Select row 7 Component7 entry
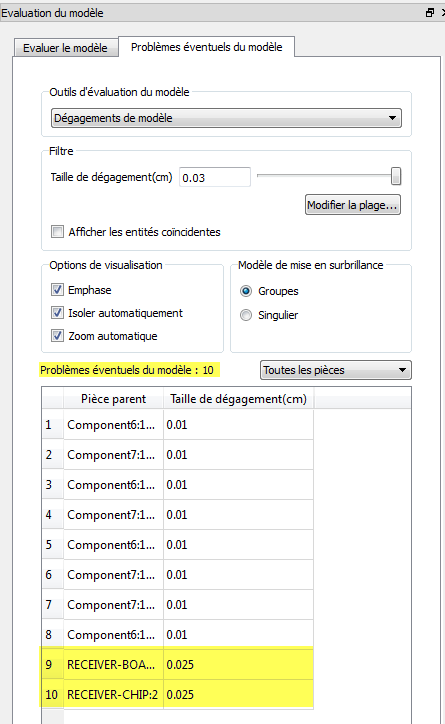The width and height of the screenshot is (445, 724). (x=113, y=605)
